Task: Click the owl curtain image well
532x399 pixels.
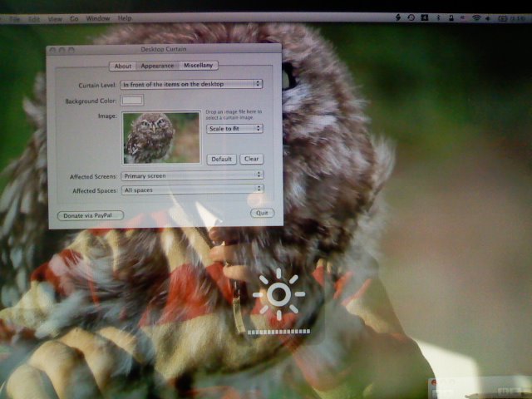Action: pyautogui.click(x=161, y=138)
